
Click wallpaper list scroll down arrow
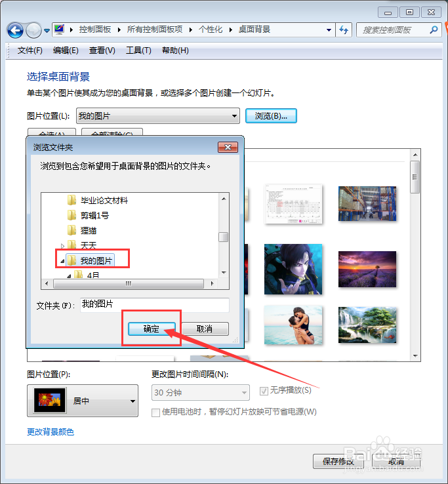click(415, 356)
